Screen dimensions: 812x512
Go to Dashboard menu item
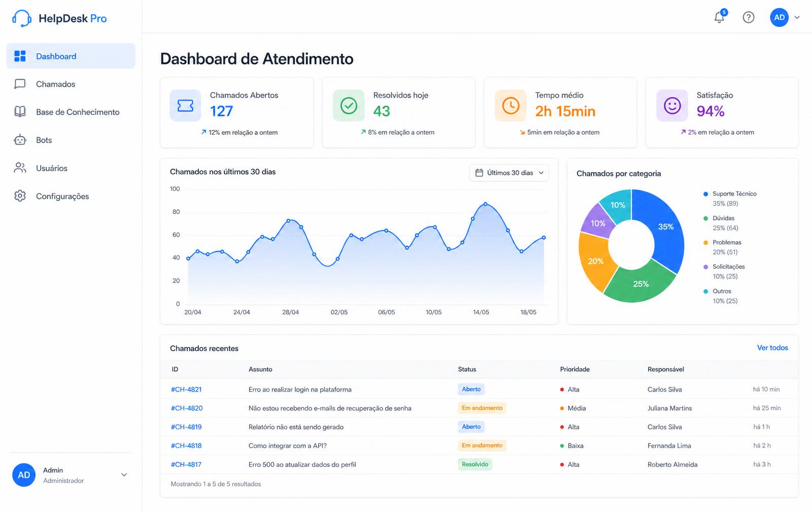tap(71, 56)
